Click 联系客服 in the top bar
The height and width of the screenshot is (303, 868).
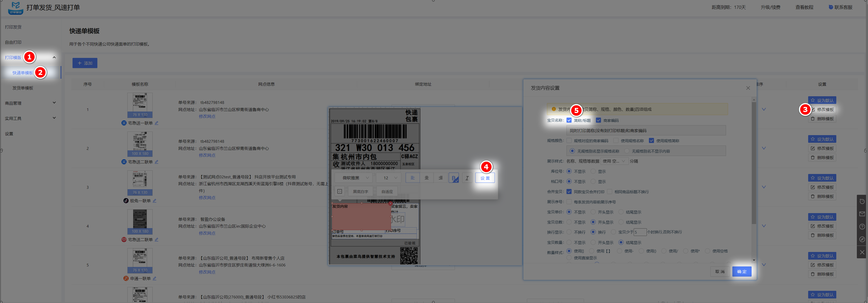(x=840, y=7)
